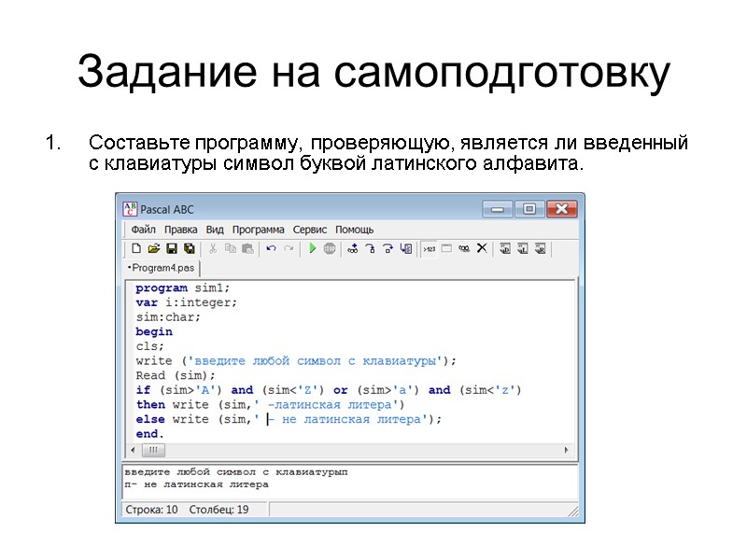Create a new file with toolbar icon
Screen dimensions: 747x560
click(x=136, y=248)
